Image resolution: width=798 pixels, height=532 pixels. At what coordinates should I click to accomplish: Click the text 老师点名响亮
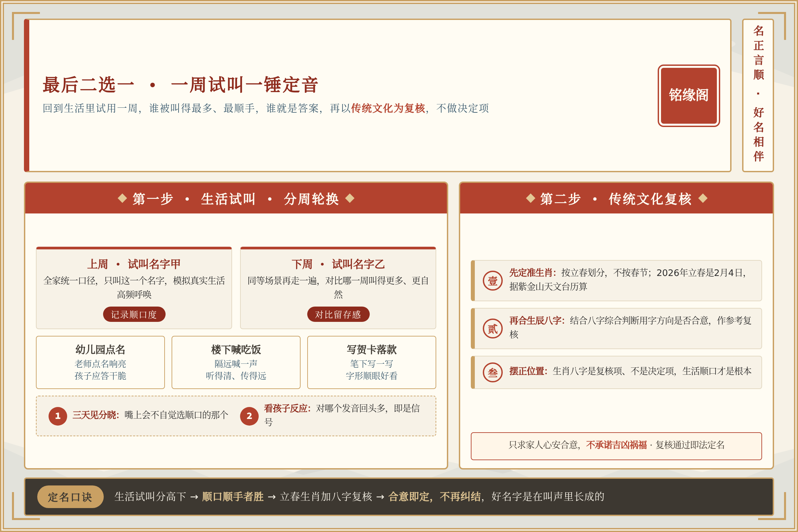100,364
